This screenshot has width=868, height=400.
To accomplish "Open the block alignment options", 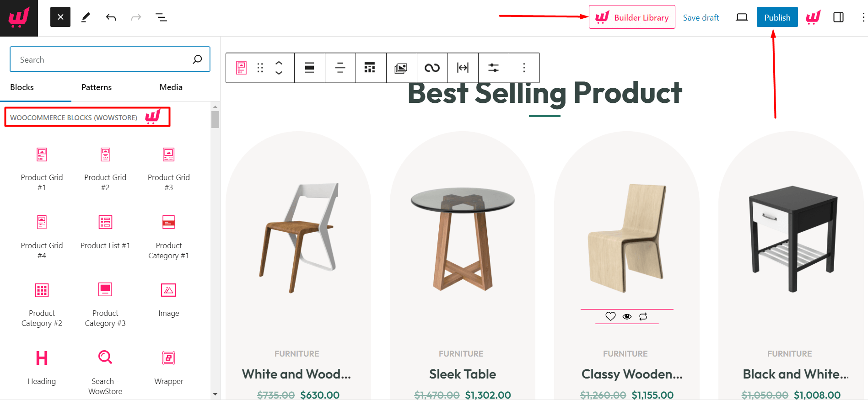I will [x=310, y=68].
